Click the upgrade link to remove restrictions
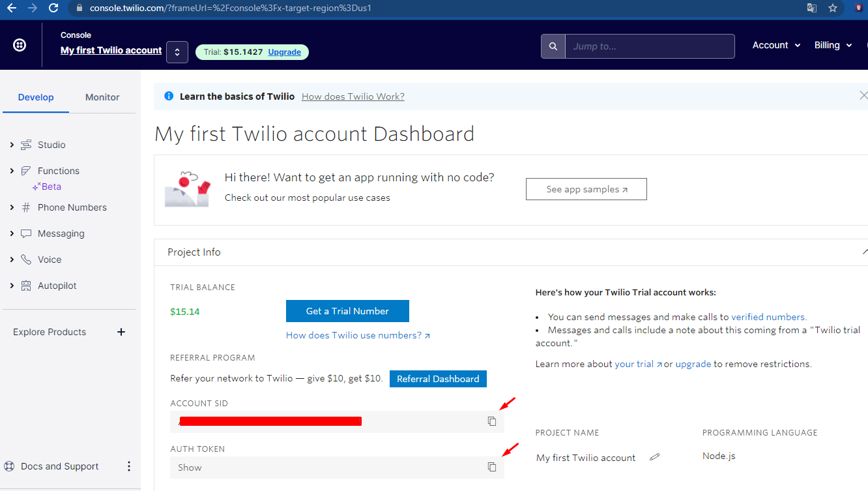This screenshot has height=491, width=868. pyautogui.click(x=693, y=364)
